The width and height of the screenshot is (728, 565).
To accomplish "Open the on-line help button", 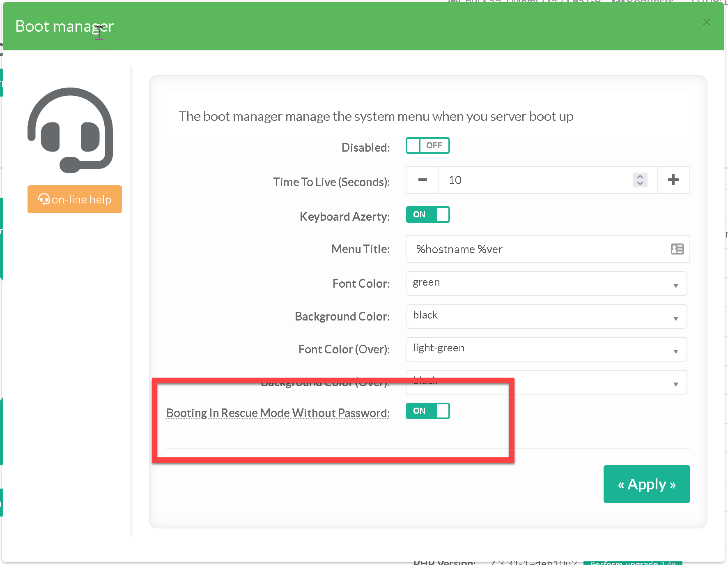I will coord(75,199).
